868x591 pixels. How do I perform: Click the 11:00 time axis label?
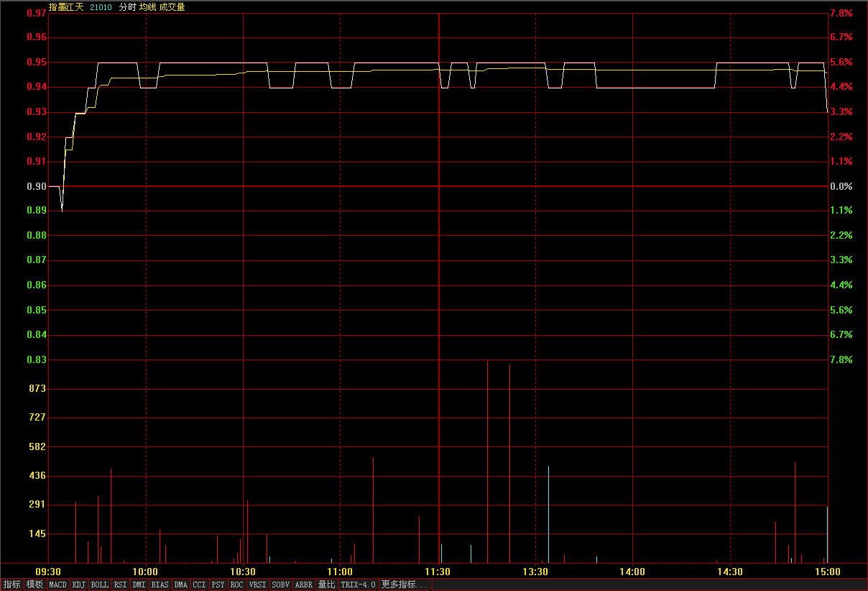tap(341, 572)
